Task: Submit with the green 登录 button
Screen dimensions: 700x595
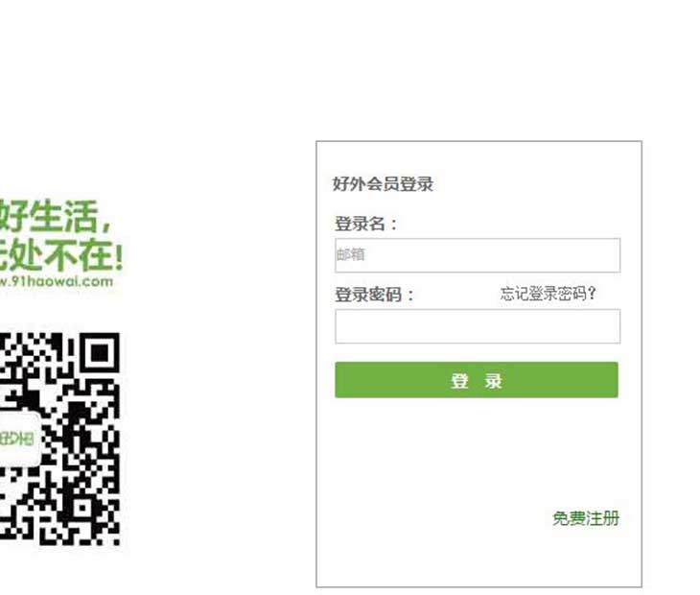Action: pos(477,380)
